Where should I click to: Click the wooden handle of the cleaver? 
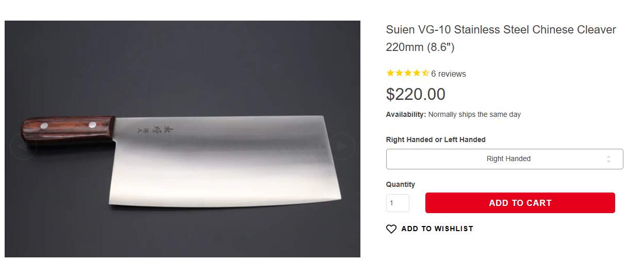point(67,129)
